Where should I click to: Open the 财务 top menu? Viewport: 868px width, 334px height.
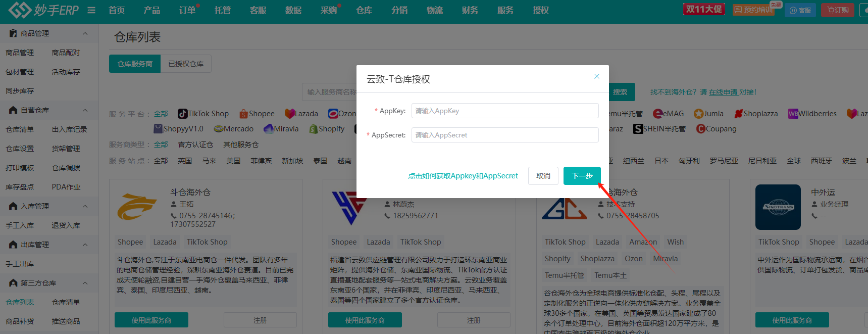(x=470, y=10)
